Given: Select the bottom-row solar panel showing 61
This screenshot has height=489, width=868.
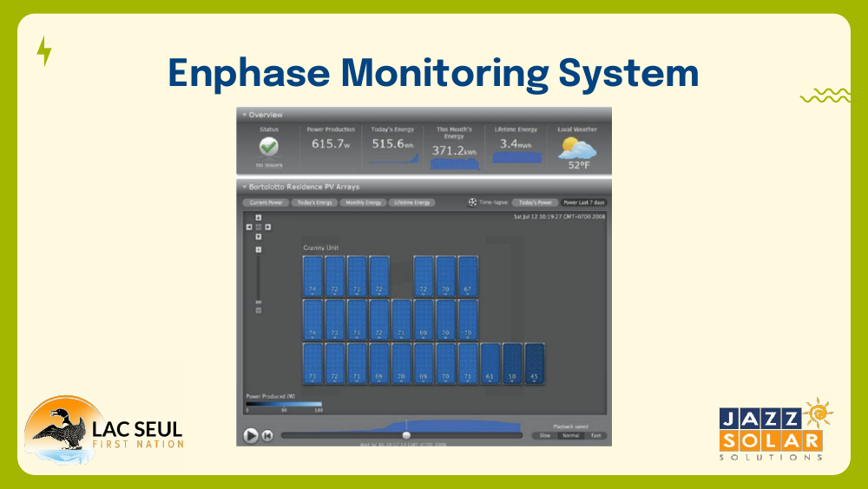Looking at the screenshot, I should 490,364.
